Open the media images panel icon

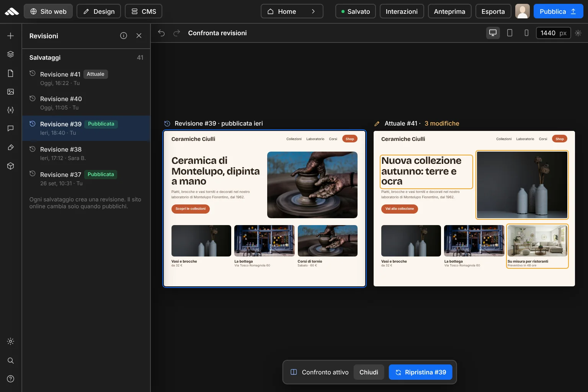pyautogui.click(x=11, y=91)
